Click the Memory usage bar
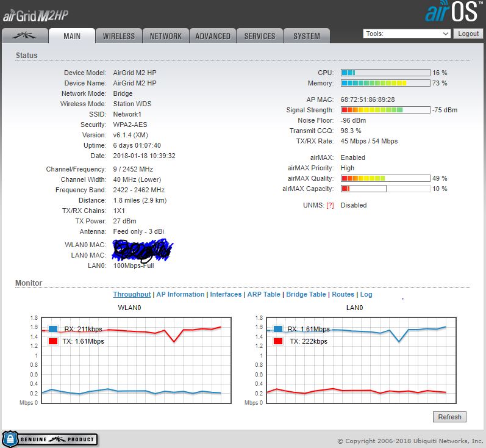This screenshot has width=486, height=448. (385, 83)
